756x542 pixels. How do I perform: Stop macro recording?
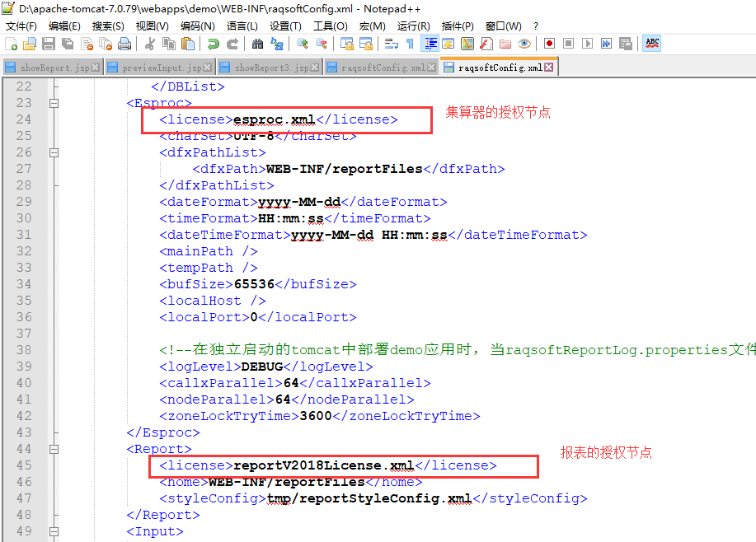569,44
